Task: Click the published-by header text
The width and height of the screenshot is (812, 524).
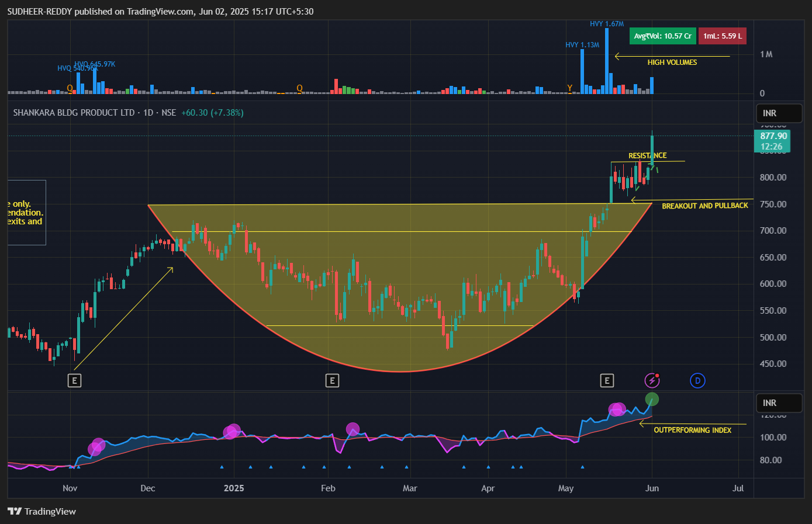Action: click(x=160, y=11)
